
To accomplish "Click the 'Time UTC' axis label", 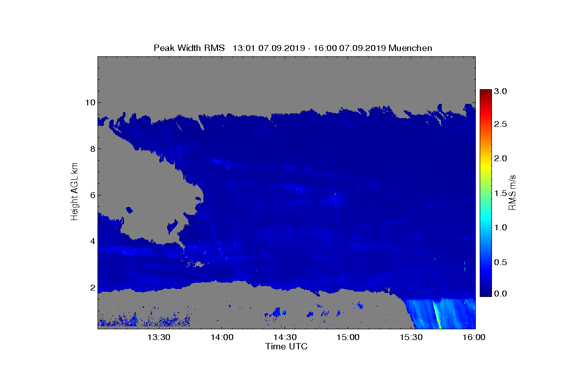I will tap(286, 346).
